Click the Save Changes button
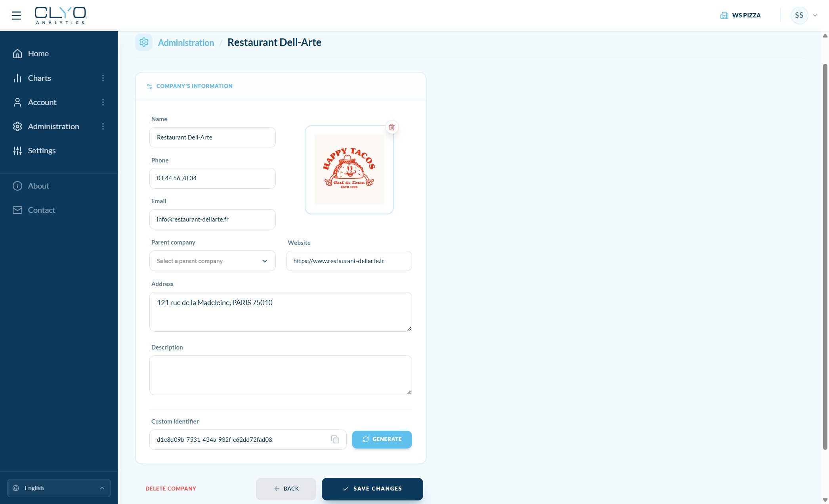Image resolution: width=829 pixels, height=504 pixels. (372, 489)
